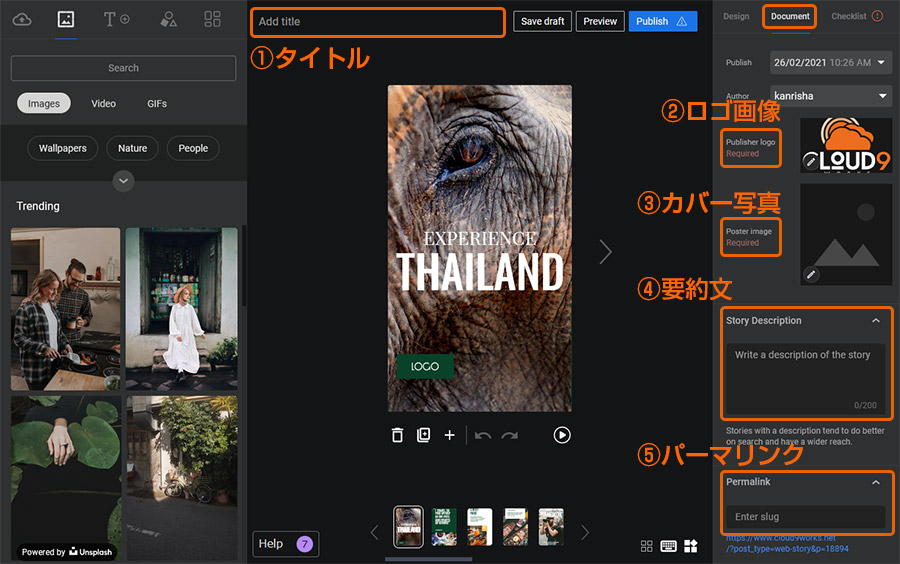This screenshot has width=900, height=564.
Task: Select the Video media filter
Action: 104,104
